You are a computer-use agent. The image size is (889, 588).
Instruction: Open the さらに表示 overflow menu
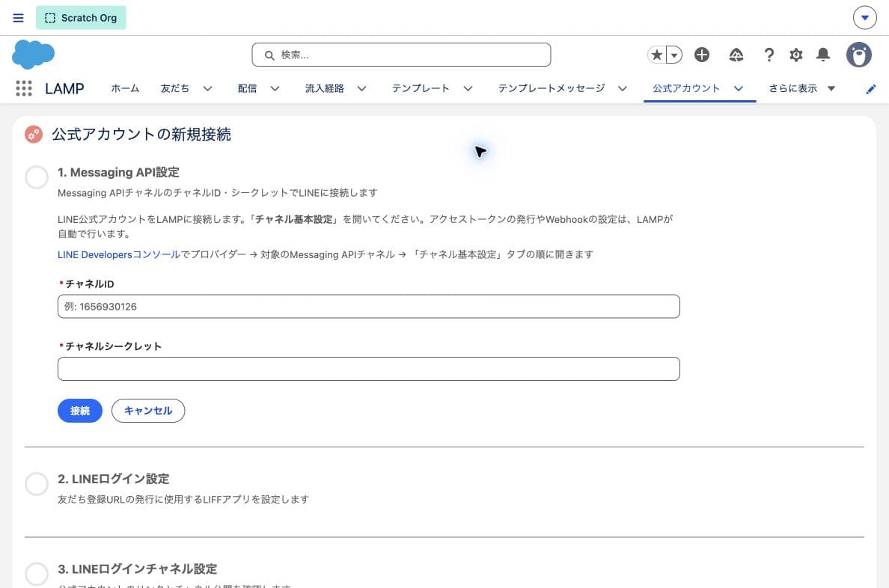pyautogui.click(x=801, y=88)
